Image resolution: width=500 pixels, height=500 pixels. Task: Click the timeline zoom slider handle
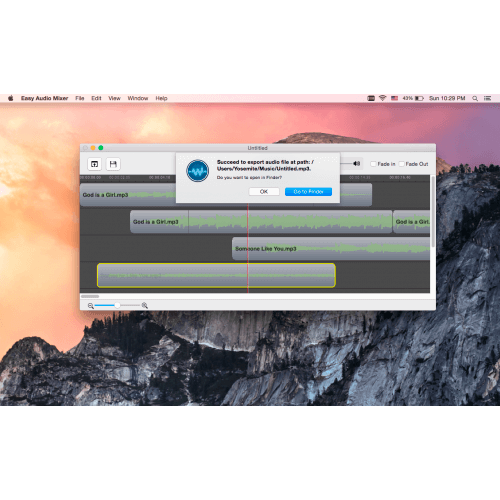[x=117, y=305]
